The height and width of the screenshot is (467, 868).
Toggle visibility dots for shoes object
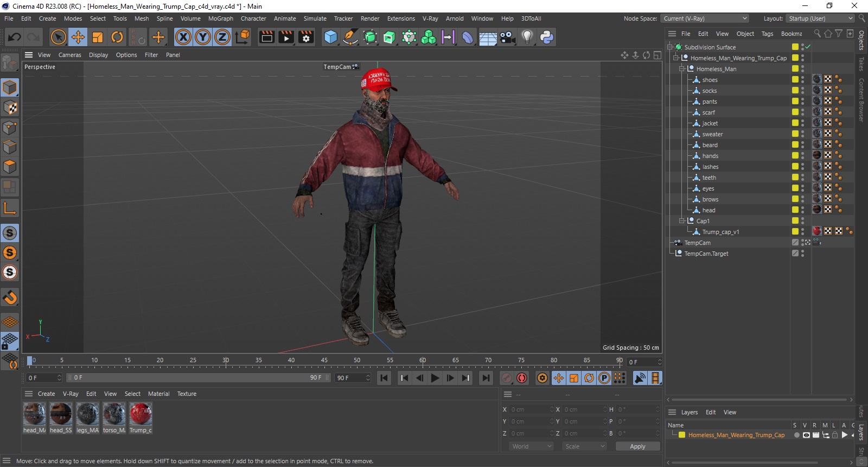803,80
